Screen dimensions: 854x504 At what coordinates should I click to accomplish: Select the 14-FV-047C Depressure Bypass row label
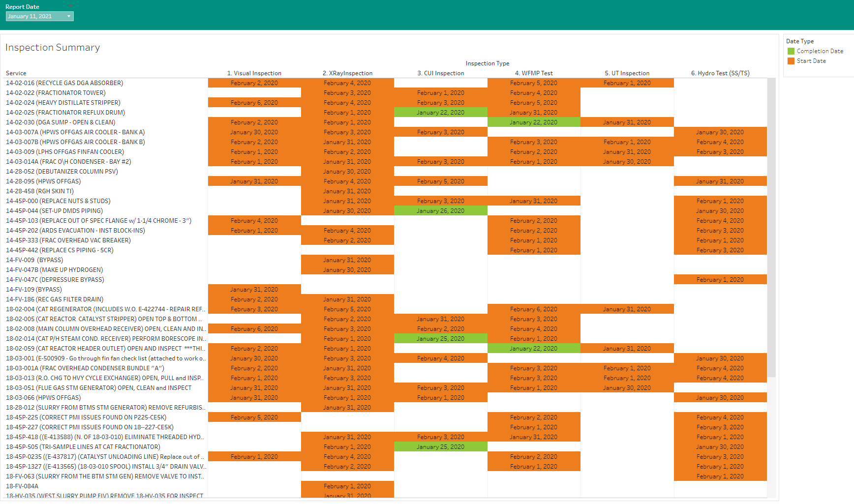point(55,280)
